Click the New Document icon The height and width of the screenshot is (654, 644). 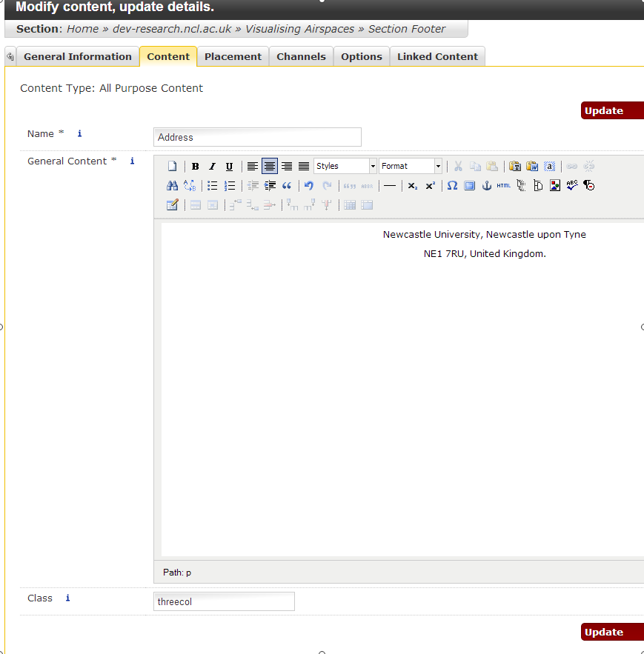point(172,167)
